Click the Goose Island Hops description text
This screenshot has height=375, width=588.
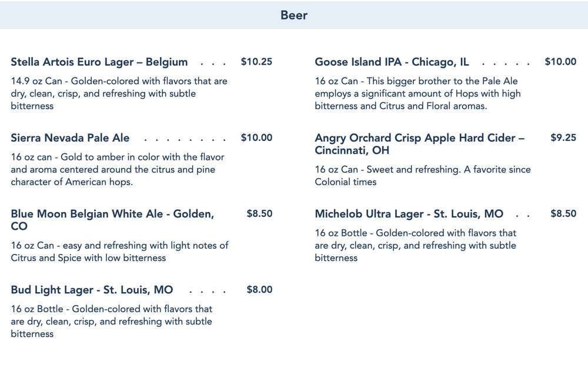pyautogui.click(x=417, y=93)
